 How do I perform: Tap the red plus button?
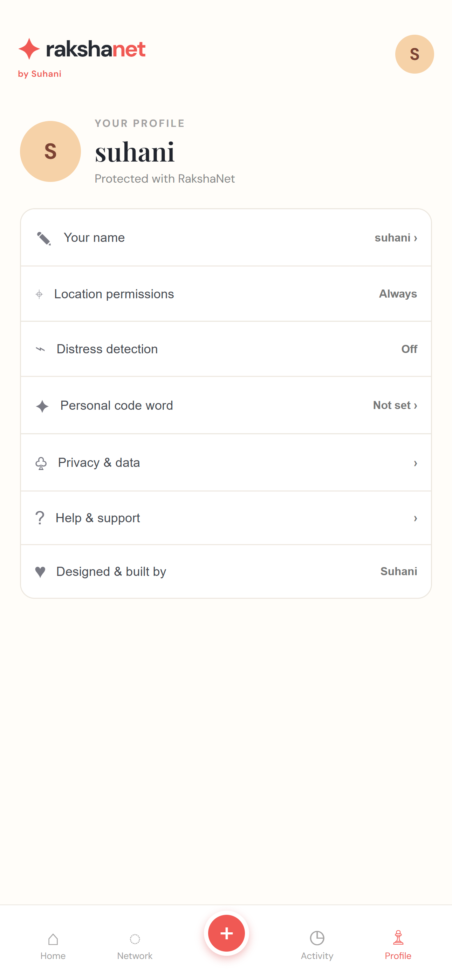pyautogui.click(x=226, y=933)
